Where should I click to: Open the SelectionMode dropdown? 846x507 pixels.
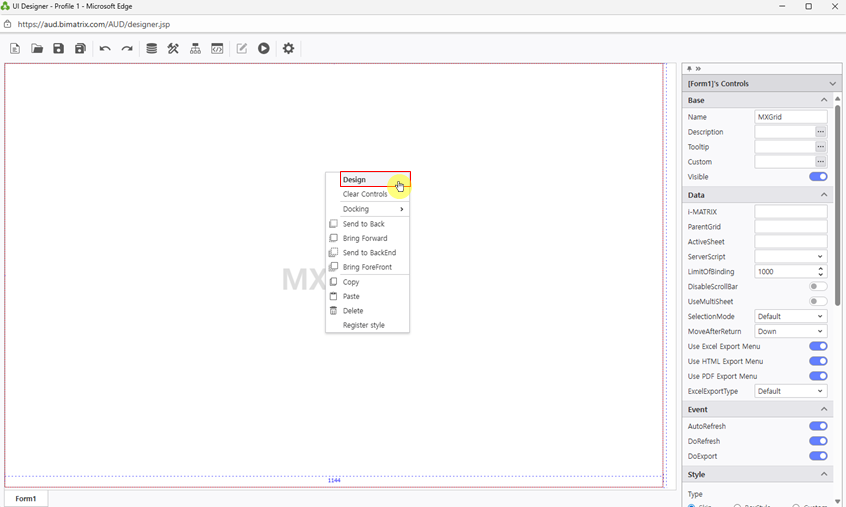(790, 317)
